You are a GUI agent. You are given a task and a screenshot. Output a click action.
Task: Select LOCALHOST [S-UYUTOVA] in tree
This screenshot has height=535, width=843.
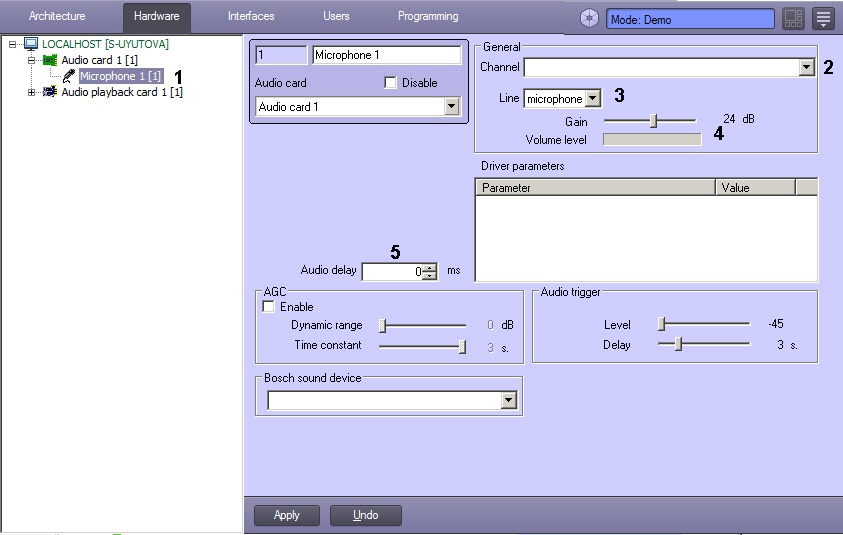point(105,44)
